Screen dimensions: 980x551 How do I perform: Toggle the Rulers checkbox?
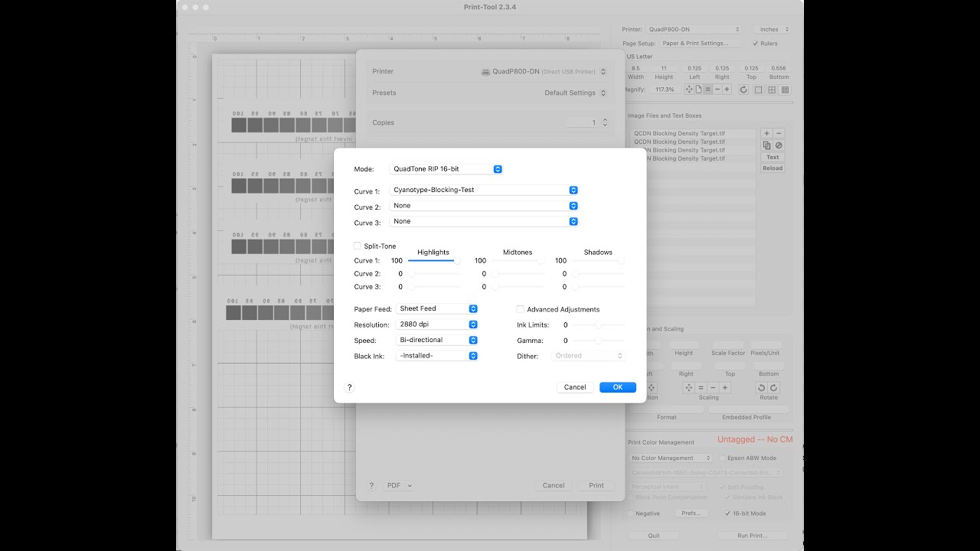(756, 44)
